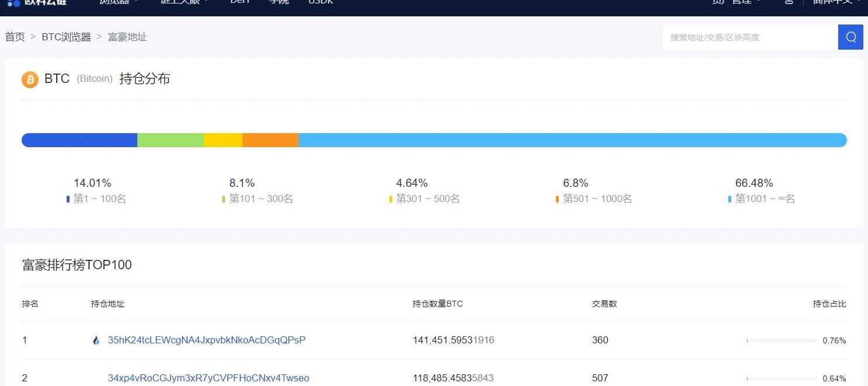Open address 34xp4vRoCGJym3xR7yCVPFHoCNxv4Twseo
The image size is (868, 386).
pyautogui.click(x=208, y=378)
